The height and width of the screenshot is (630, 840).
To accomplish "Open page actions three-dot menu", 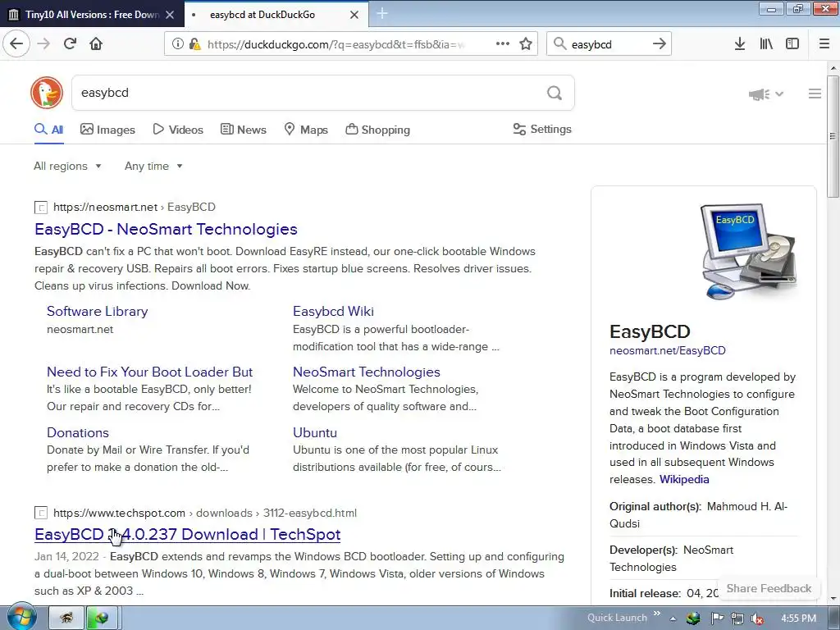I will coord(503,43).
